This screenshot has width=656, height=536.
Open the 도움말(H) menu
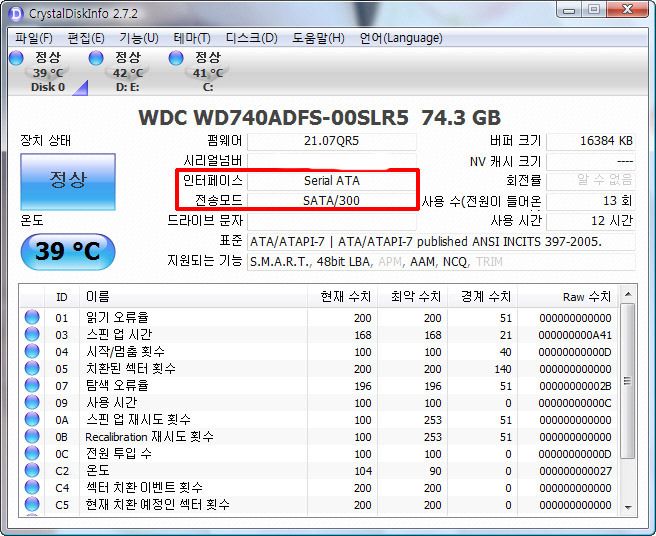[x=318, y=38]
